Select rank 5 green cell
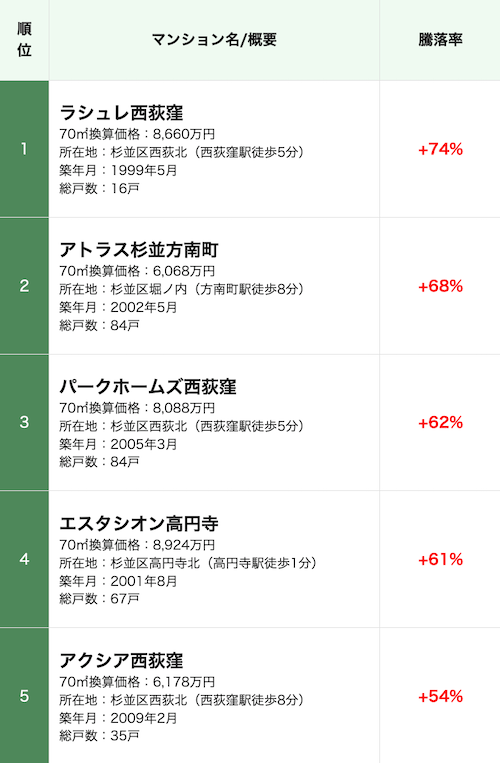This screenshot has height=763, width=500. click(x=24, y=696)
